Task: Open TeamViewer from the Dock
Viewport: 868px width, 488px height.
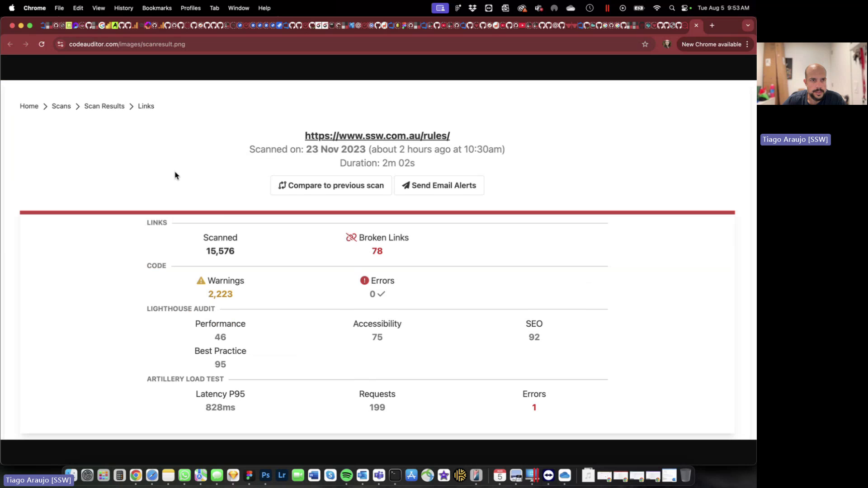Action: click(548, 475)
